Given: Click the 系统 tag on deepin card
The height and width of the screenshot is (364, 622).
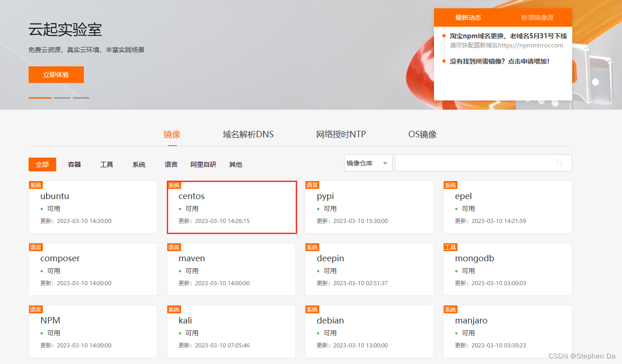Looking at the screenshot, I should pyautogui.click(x=312, y=247).
